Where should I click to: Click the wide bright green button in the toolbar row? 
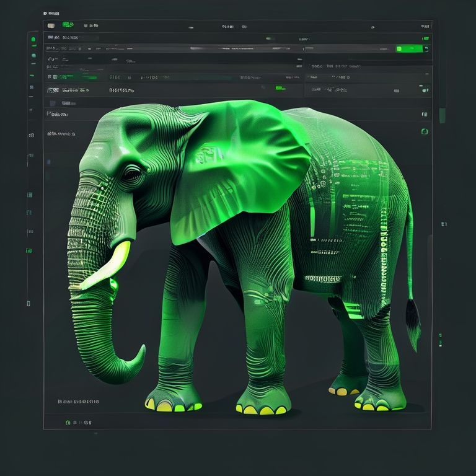[409, 48]
